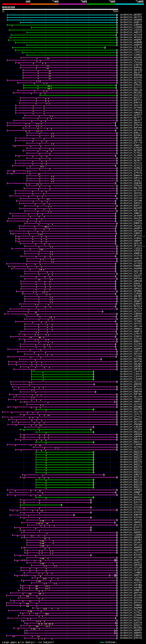
Task: Select the UniRef100_C3UVT8 label
Action: pos(131,372)
